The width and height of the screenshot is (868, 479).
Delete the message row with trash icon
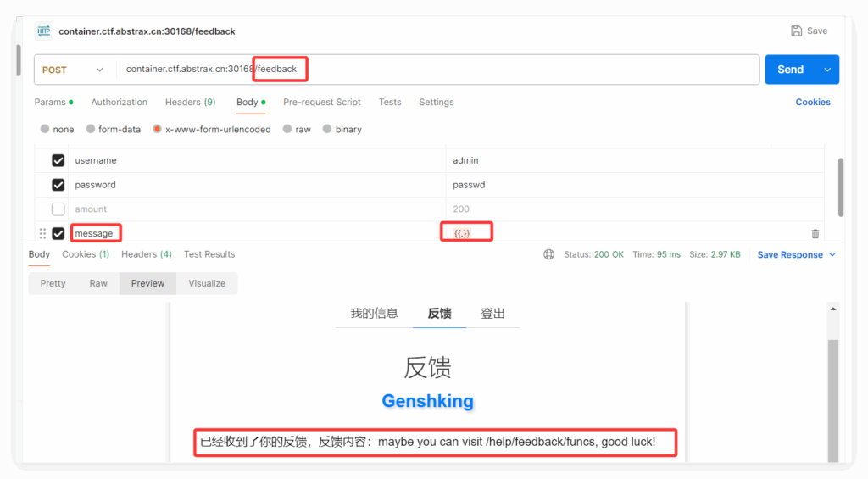(815, 234)
